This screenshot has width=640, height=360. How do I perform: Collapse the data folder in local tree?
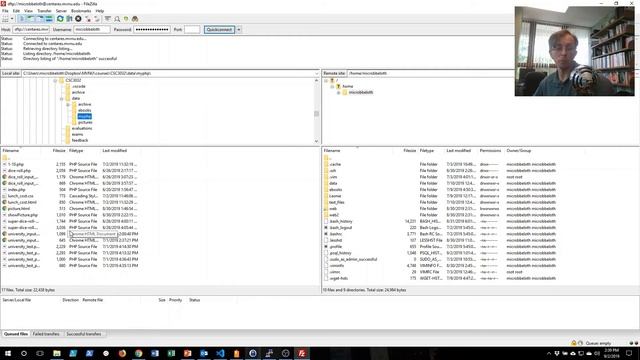[x=62, y=98]
